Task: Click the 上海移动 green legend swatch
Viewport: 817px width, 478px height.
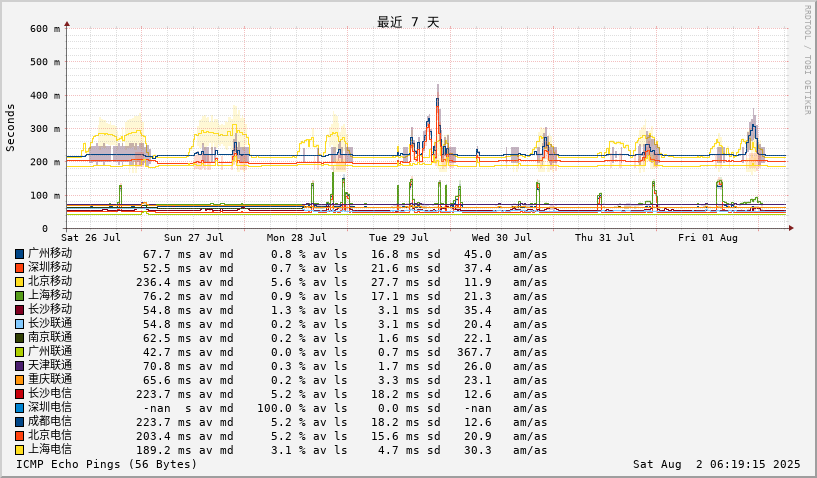Action: pos(19,297)
